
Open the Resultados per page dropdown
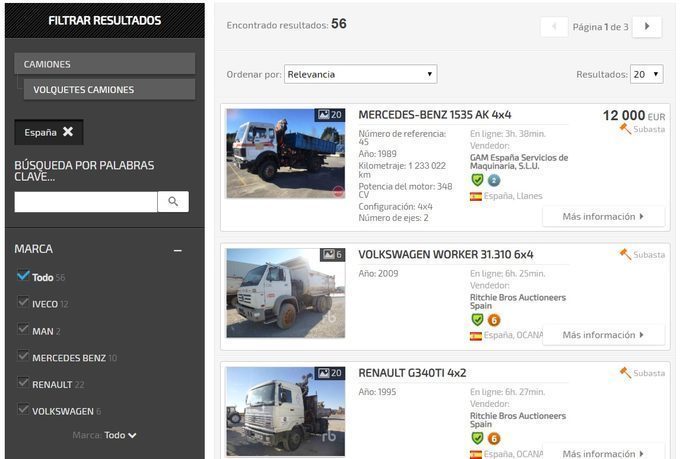click(647, 74)
